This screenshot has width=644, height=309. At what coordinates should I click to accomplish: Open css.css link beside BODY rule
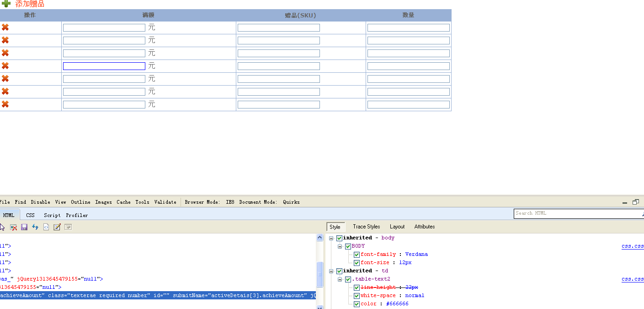point(633,246)
